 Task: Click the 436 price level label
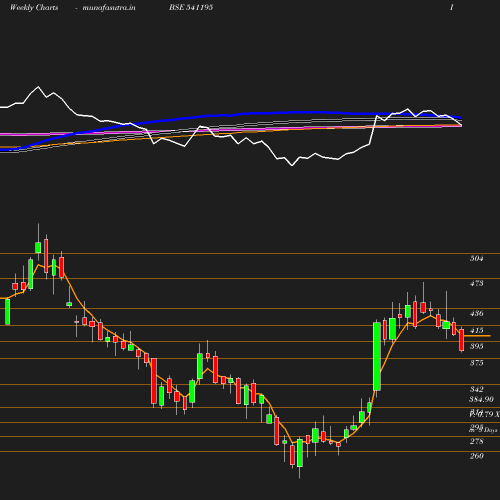pos(476,313)
